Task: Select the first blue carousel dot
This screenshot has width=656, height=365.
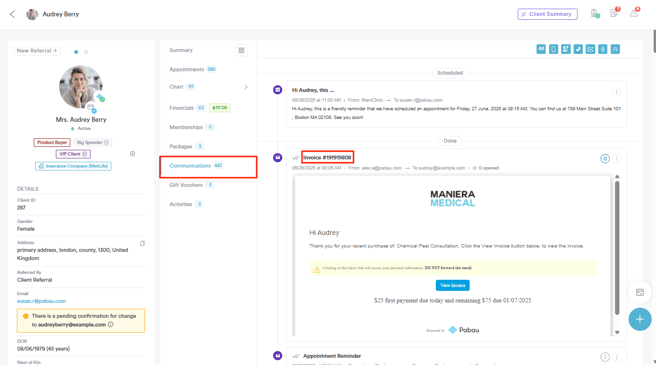Action: click(x=76, y=52)
